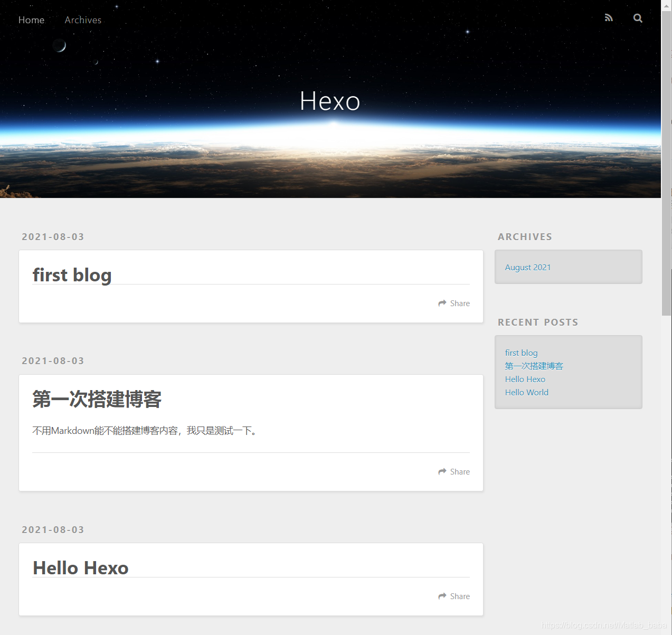Click the ARCHIVES widget heading
Screen dimensions: 672x635
pyautogui.click(x=525, y=236)
